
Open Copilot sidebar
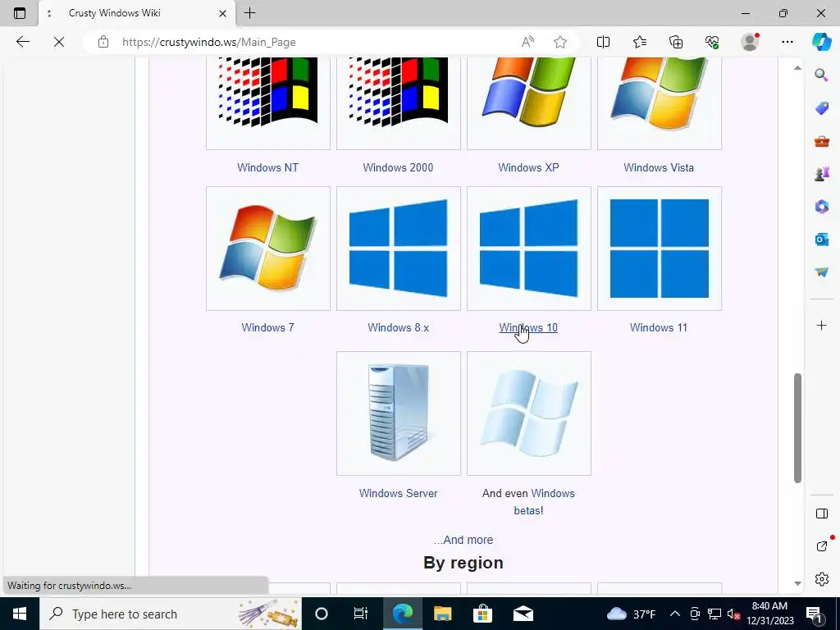tap(822, 42)
